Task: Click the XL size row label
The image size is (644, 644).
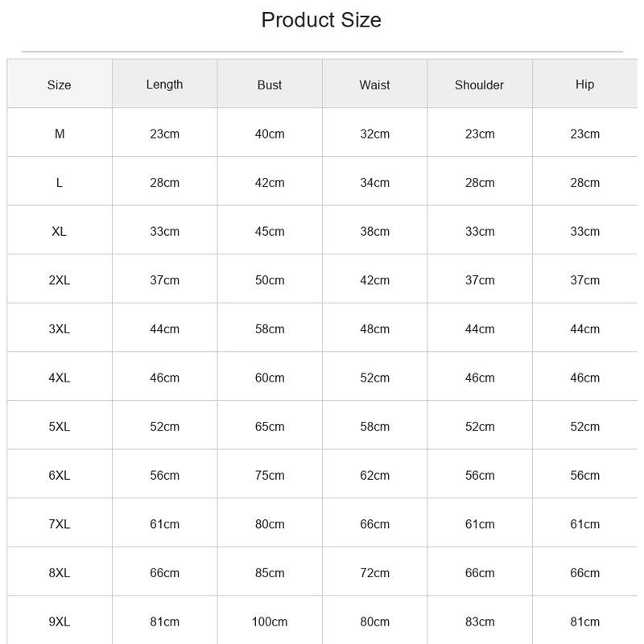Action: pos(59,232)
